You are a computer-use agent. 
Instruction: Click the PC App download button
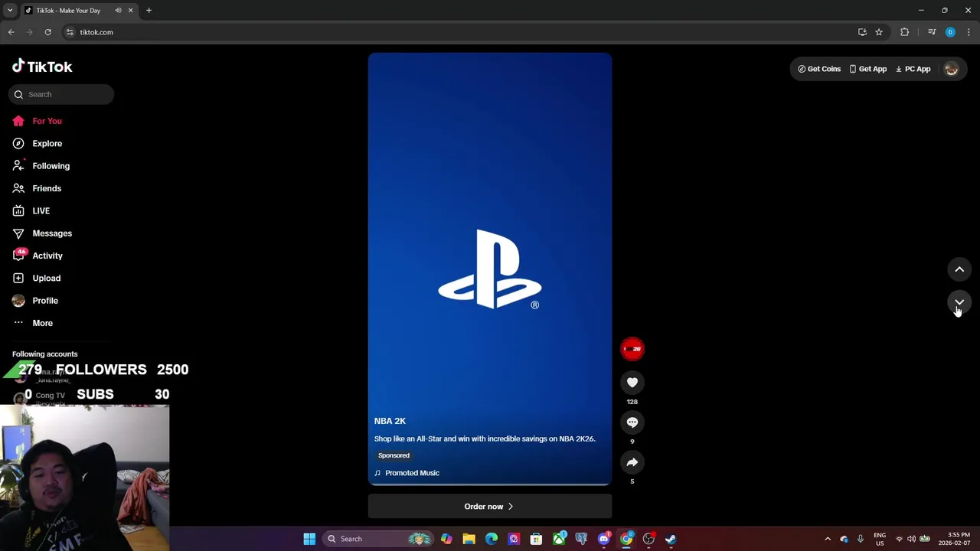(x=913, y=69)
